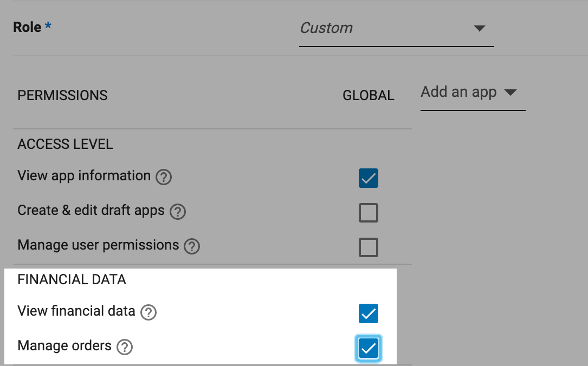Open the Manage orders help icon
Image resolution: width=588 pixels, height=366 pixels.
[125, 347]
